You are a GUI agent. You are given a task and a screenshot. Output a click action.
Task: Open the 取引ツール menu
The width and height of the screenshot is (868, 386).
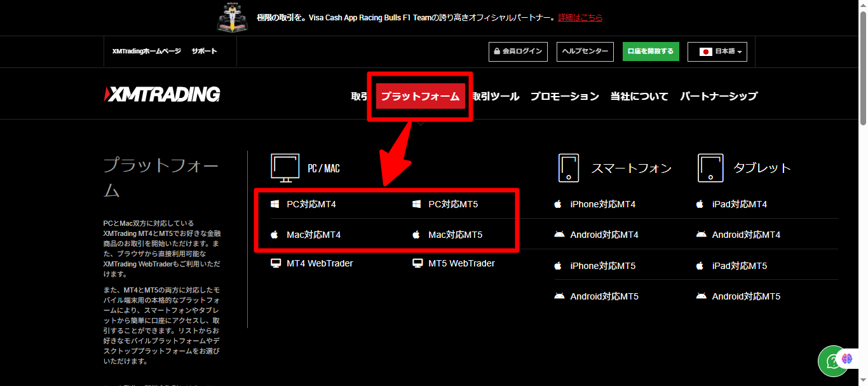tap(494, 95)
